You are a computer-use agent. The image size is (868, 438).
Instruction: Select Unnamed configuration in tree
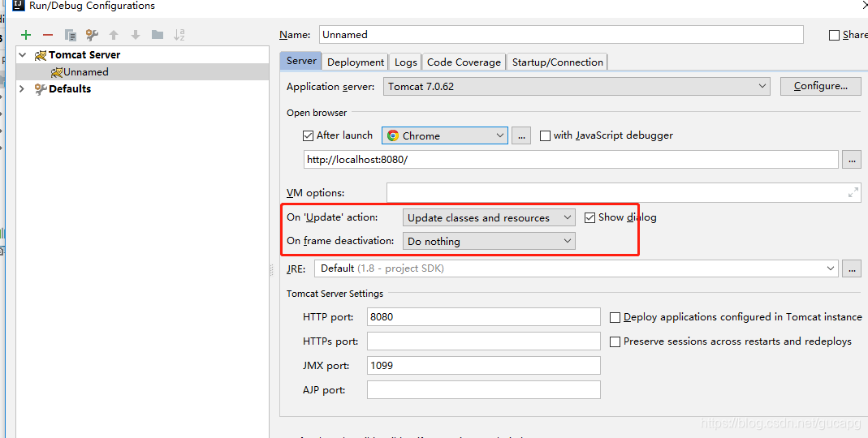142,72
